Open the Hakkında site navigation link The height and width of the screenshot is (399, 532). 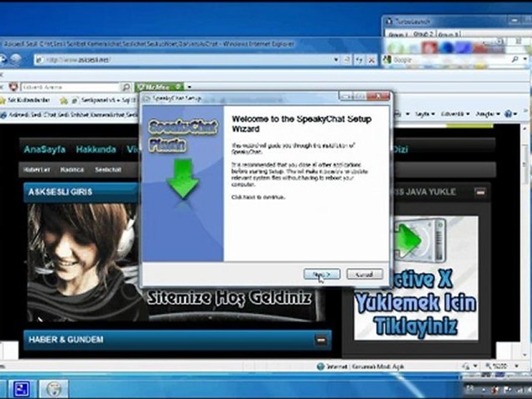coord(96,149)
